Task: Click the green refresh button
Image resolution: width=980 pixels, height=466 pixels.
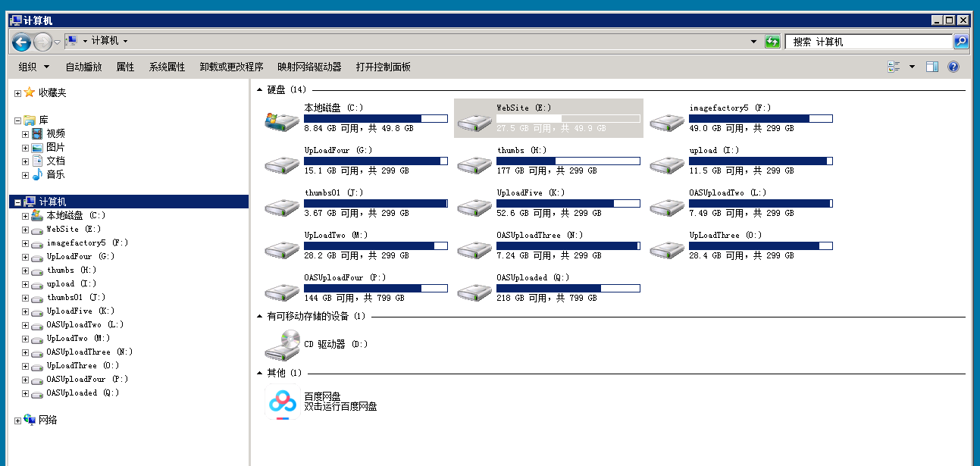Action: point(772,42)
